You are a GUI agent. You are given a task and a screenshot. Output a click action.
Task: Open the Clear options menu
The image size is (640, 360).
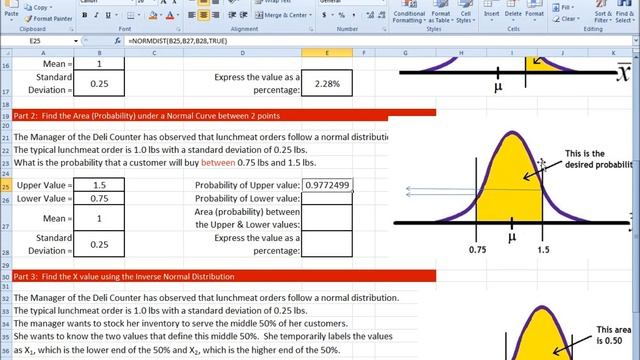(566, 19)
